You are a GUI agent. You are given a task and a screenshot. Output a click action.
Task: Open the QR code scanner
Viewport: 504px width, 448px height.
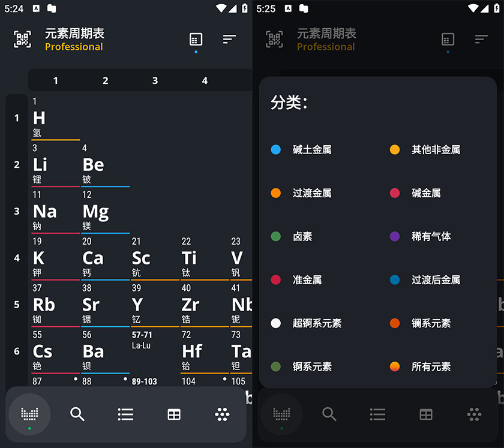point(22,39)
